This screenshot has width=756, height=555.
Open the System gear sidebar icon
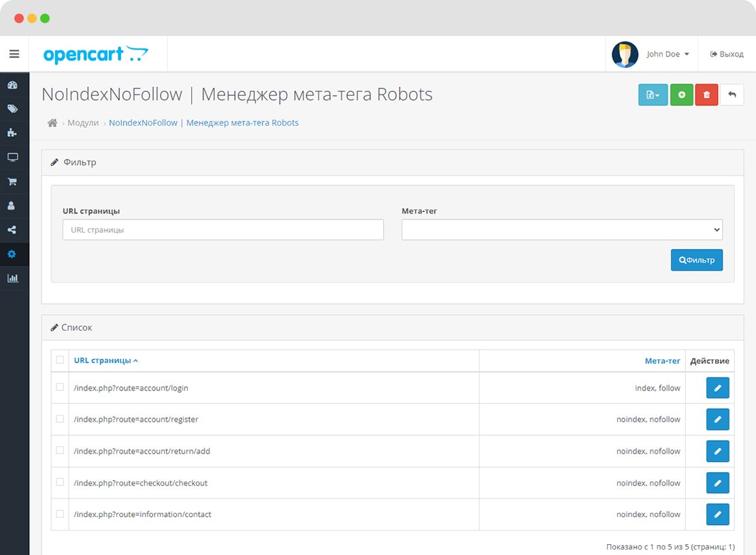point(12,254)
